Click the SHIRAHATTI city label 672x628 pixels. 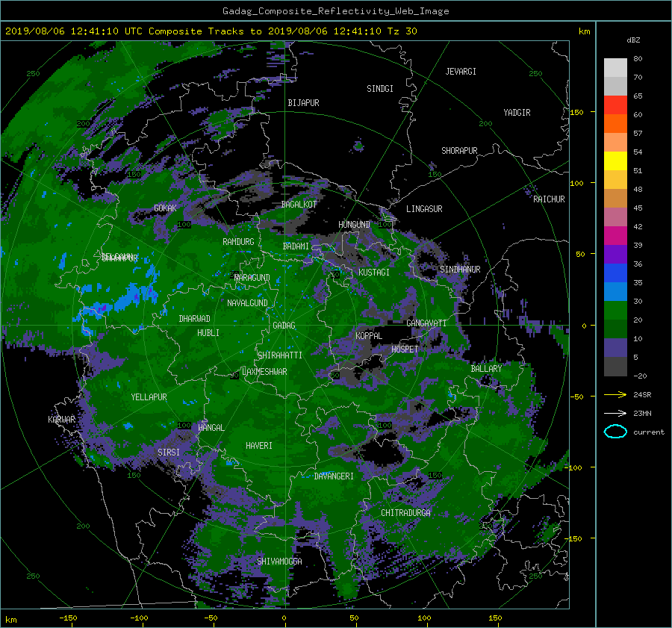tap(280, 355)
